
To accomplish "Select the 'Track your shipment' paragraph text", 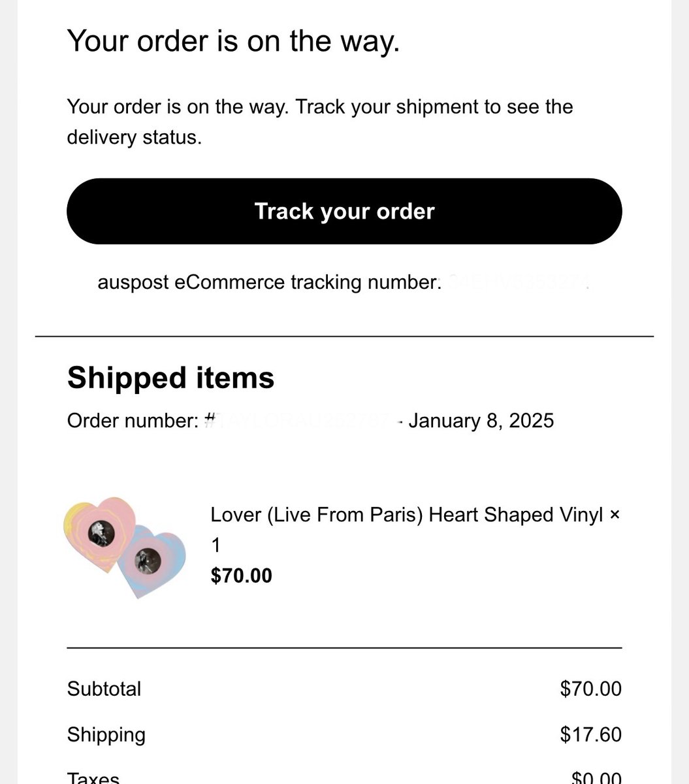I will [320, 122].
